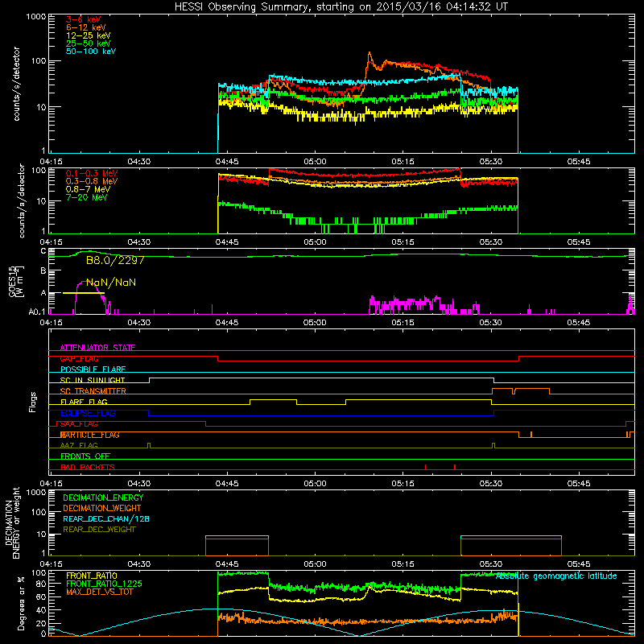Click the 0.1-0.3 MeV legend label

92,173
